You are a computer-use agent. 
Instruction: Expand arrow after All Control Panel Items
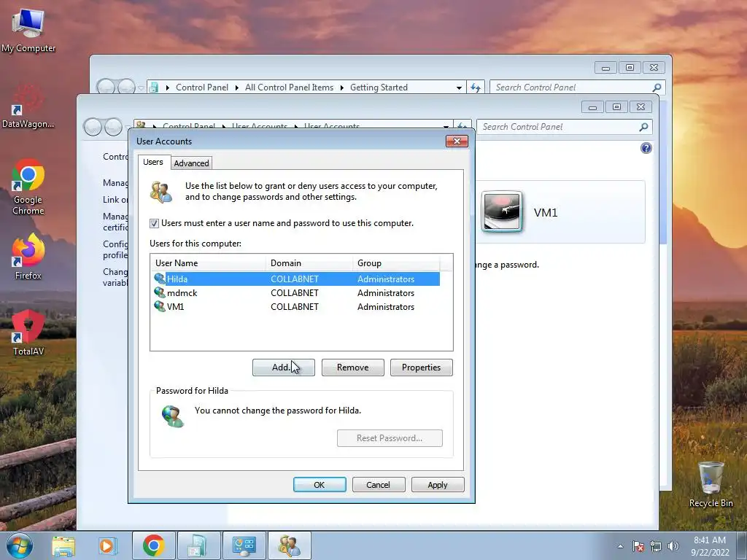coord(341,87)
